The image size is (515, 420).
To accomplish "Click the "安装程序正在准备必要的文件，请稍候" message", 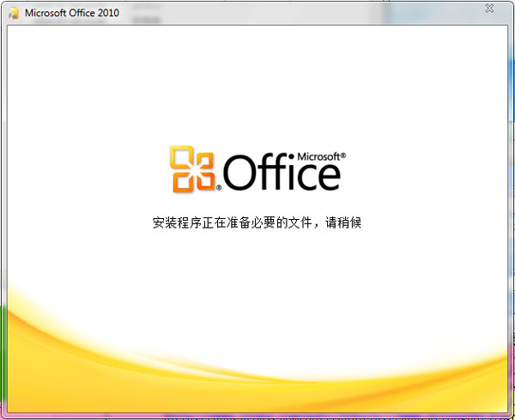I will (257, 222).
